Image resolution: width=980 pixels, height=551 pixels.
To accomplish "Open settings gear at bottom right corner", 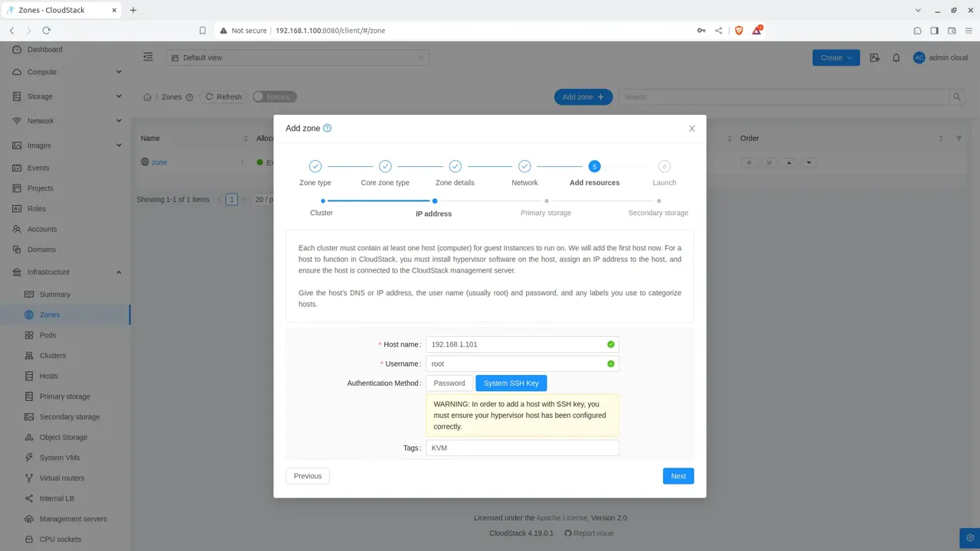I will pos(970,537).
